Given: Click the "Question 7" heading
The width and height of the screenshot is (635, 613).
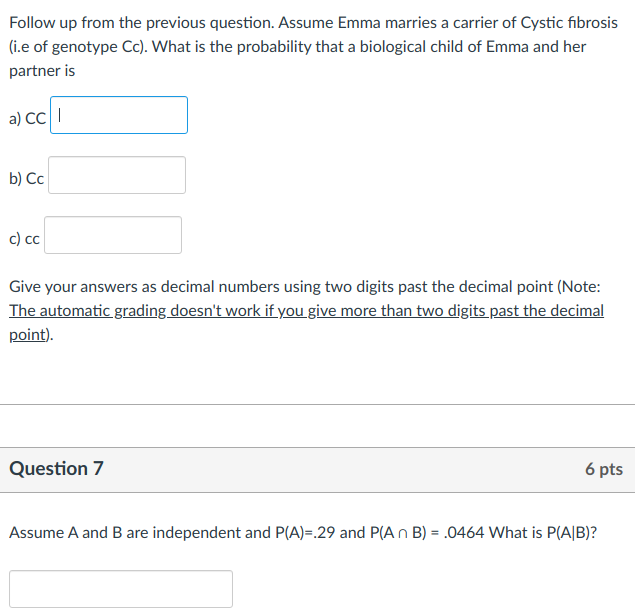Looking at the screenshot, I should pyautogui.click(x=56, y=468).
